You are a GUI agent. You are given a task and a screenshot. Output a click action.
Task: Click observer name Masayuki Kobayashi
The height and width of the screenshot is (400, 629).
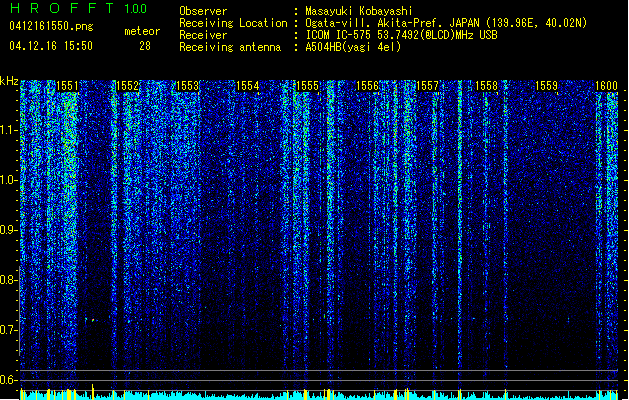(359, 11)
